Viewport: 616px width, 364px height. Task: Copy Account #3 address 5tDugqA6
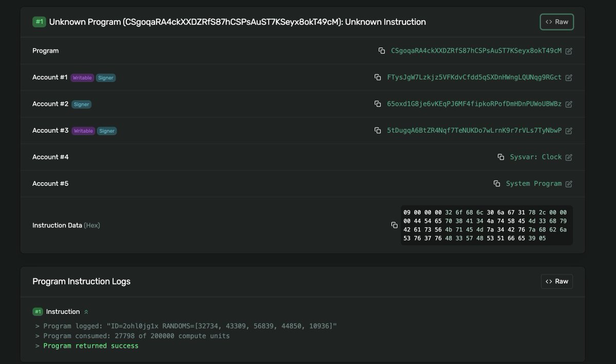[378, 131]
